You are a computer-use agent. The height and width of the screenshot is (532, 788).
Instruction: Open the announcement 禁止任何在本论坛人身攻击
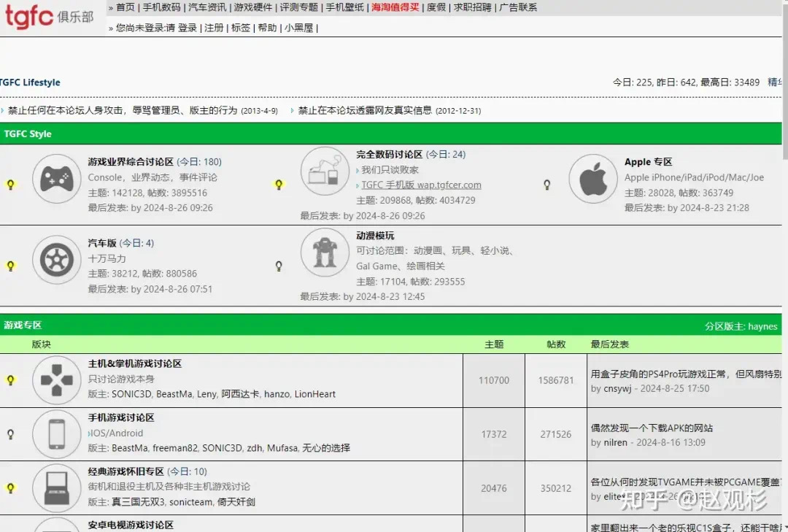(123, 110)
